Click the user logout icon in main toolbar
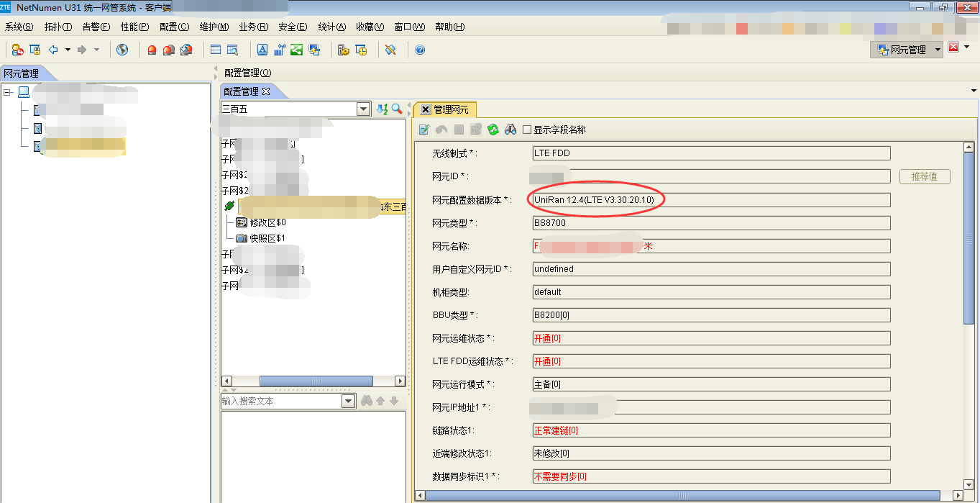The height and width of the screenshot is (503, 980). [x=18, y=50]
